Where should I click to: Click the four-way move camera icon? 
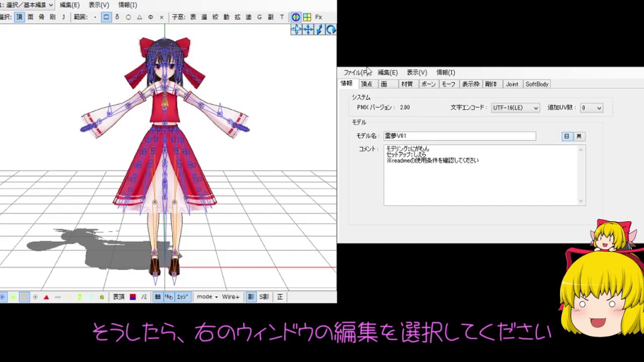[308, 30]
